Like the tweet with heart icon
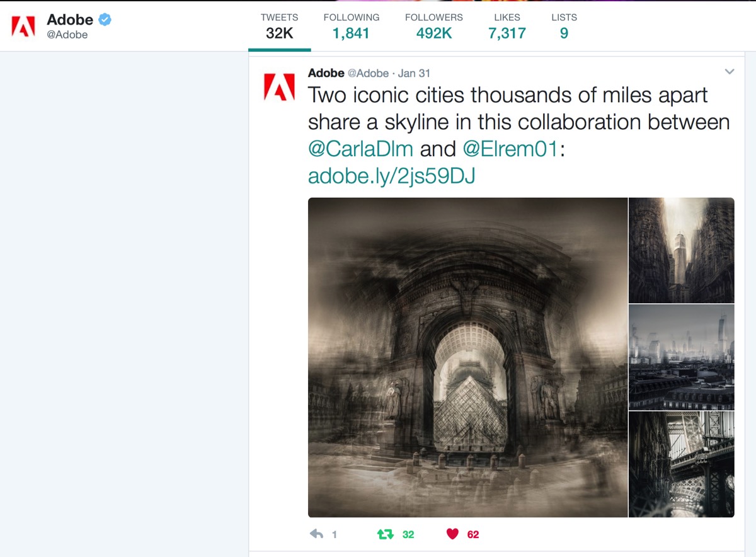Viewport: 756px width, 557px height. point(452,534)
